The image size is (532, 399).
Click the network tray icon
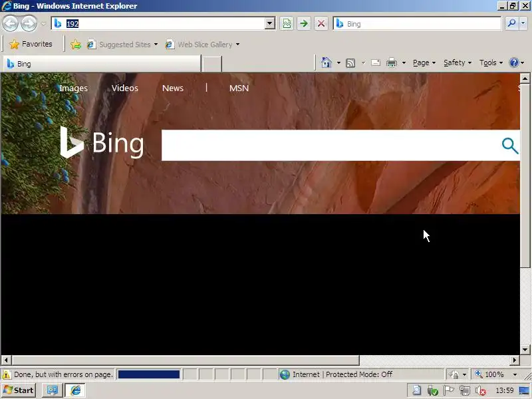click(x=464, y=391)
